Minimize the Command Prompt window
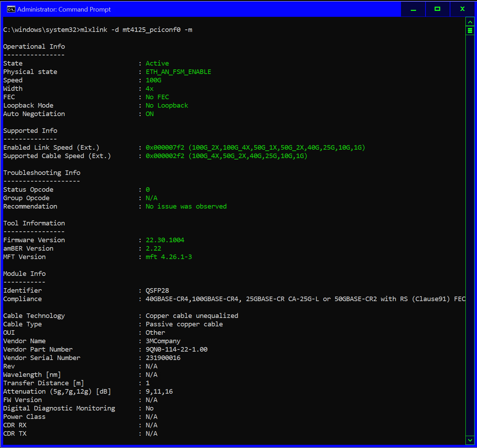This screenshot has width=477, height=448. point(413,9)
